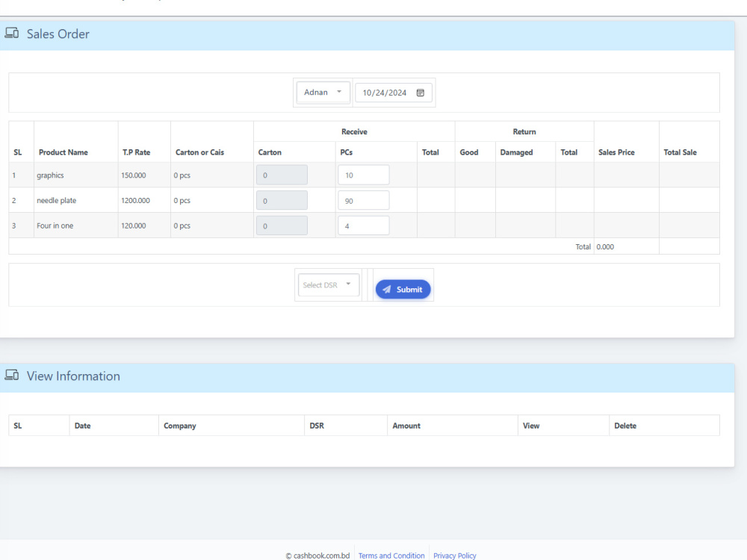
Task: Click the PCs input showing 90
Action: [364, 200]
